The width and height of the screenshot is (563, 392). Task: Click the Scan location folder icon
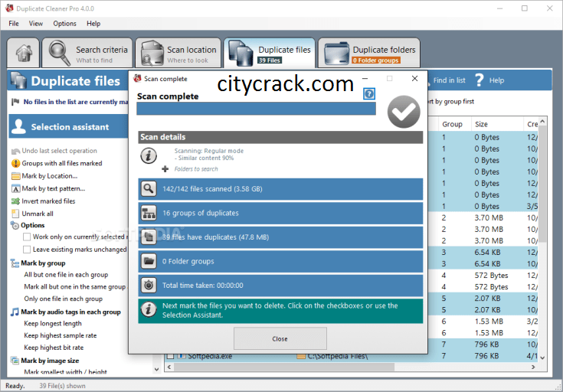click(152, 54)
